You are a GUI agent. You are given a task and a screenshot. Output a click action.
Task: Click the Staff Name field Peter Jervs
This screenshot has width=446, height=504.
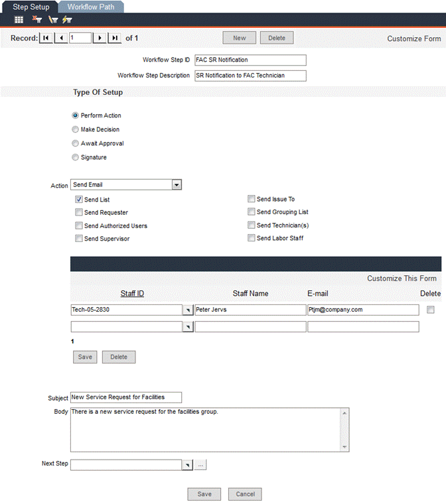coord(250,310)
